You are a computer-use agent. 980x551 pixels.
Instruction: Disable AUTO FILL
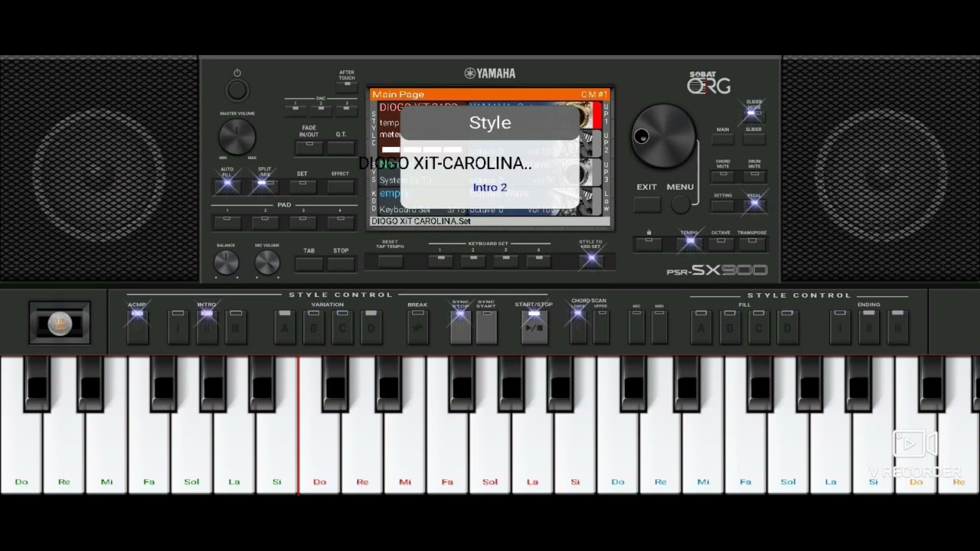tap(227, 186)
